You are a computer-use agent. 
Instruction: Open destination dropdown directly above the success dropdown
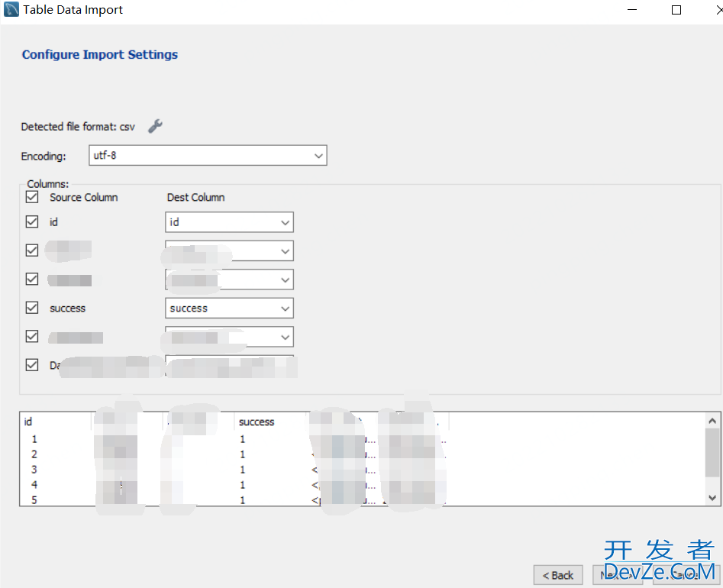point(229,279)
